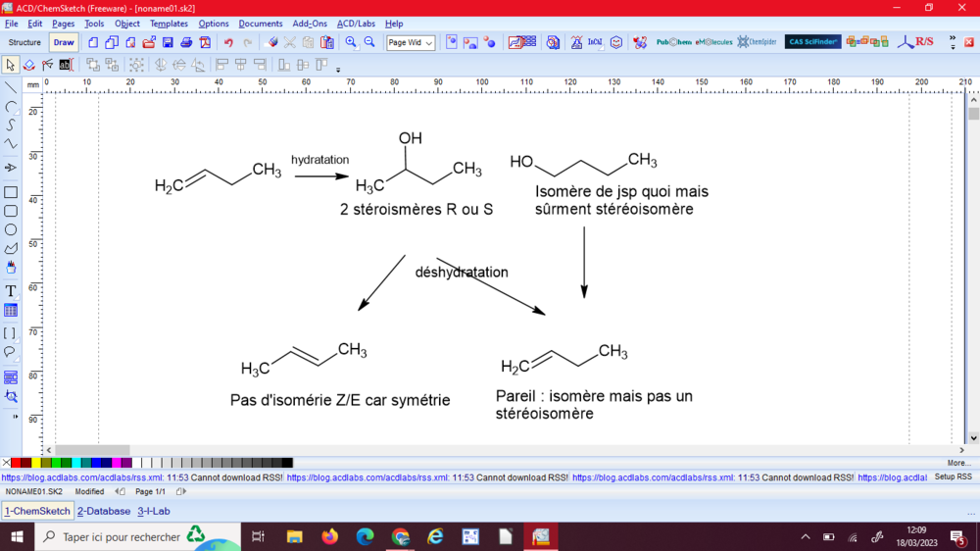Select the Ellipse drawing tool

[x=11, y=229]
